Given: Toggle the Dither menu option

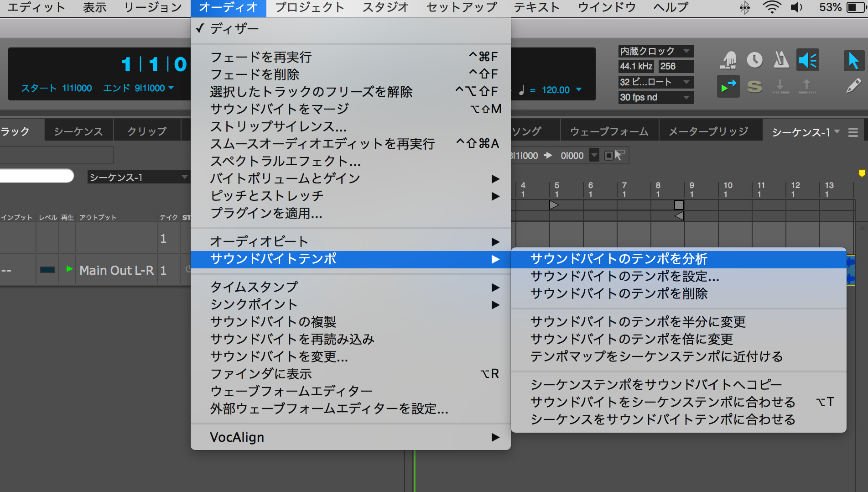Looking at the screenshot, I should click(234, 29).
